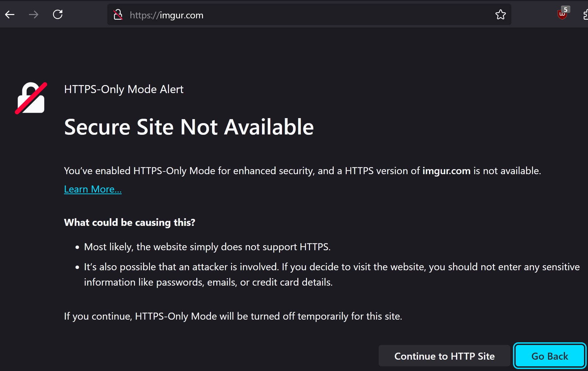588x371 pixels.
Task: Click the browser back arrow
Action: [x=10, y=14]
